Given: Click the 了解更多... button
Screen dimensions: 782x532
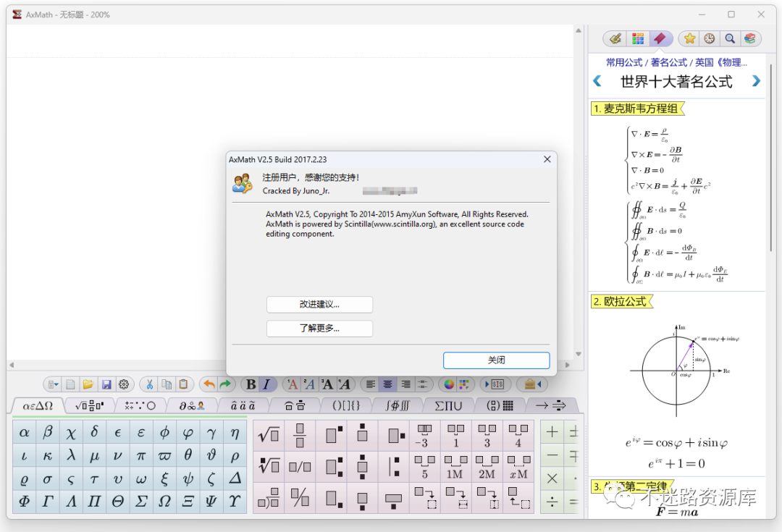Looking at the screenshot, I should [319, 328].
